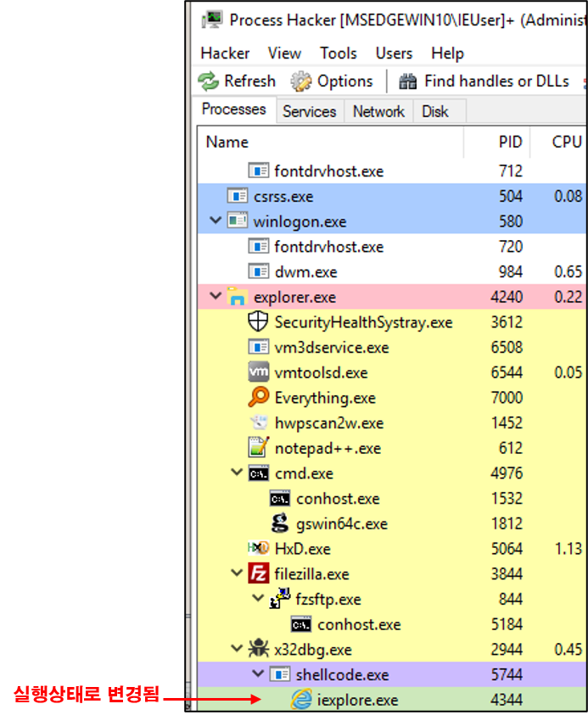The image size is (588, 715).
Task: Click the Process Hacker title bar icon
Action: tap(211, 20)
